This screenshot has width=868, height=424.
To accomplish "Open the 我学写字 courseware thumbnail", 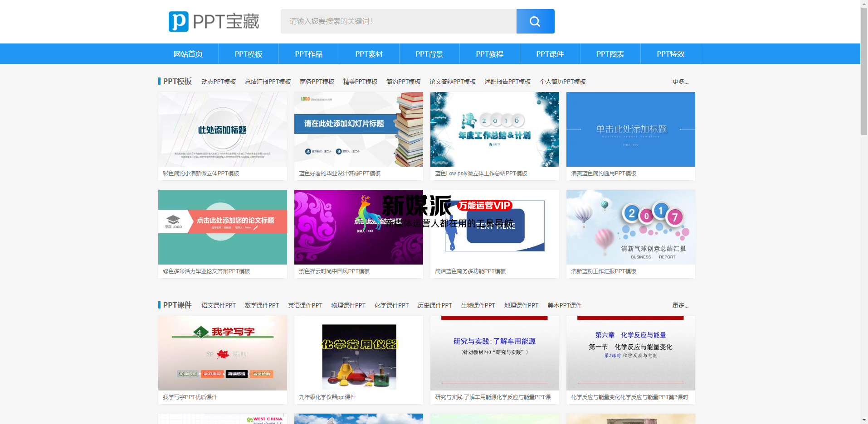I will [223, 353].
